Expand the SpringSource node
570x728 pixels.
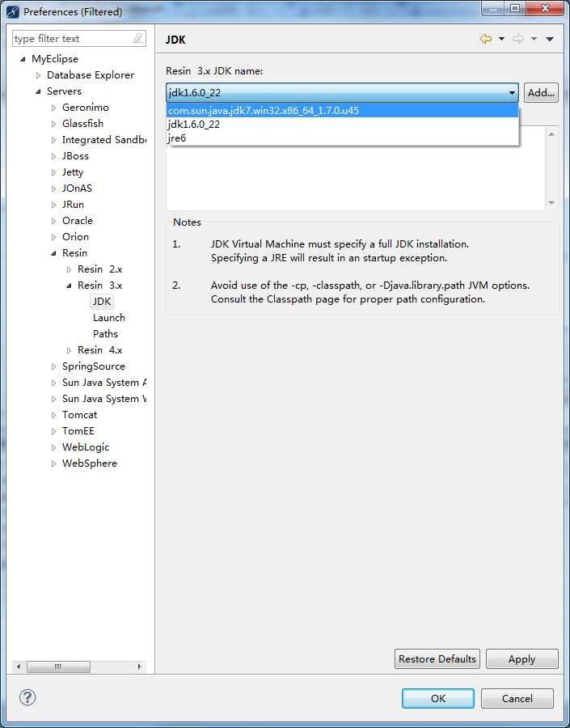54,366
